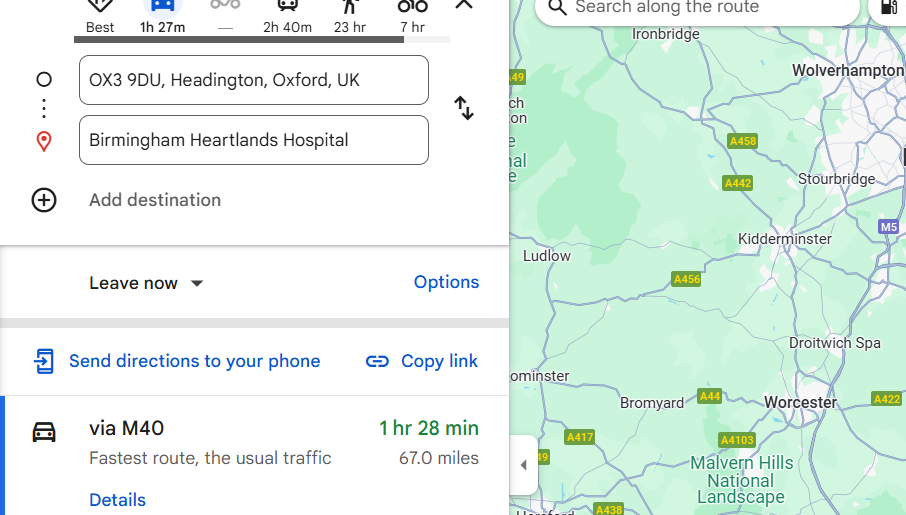This screenshot has height=515, width=906.
Task: Open the Leave now dropdown
Action: click(146, 283)
